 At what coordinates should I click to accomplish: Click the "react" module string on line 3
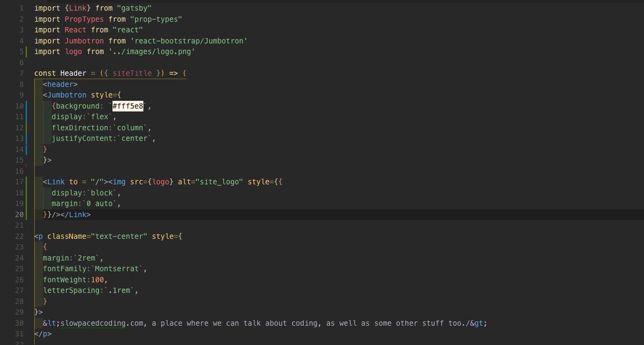pyautogui.click(x=128, y=30)
